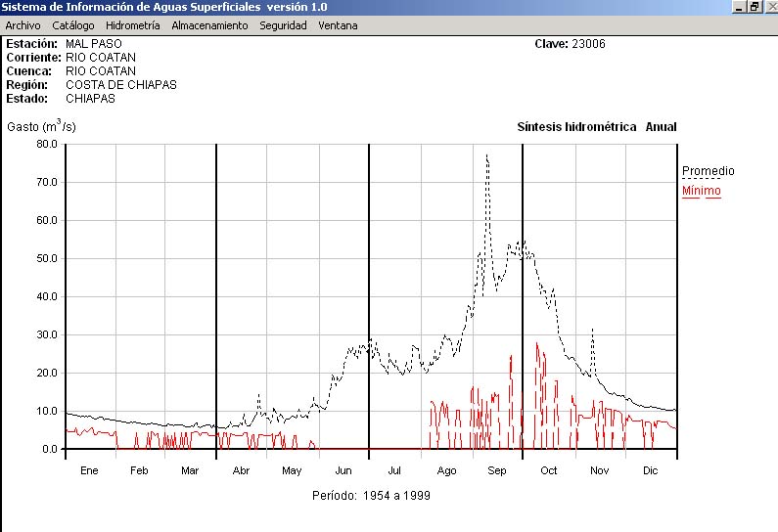
Task: Open the Hidrometría menu
Action: tap(132, 25)
